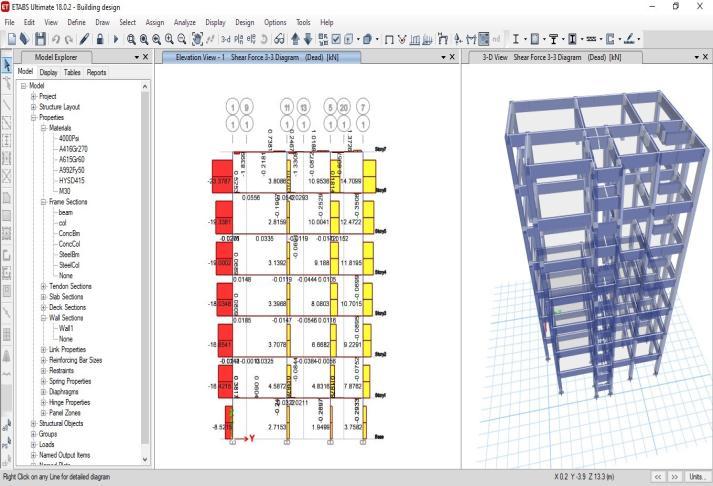Open an existing model file icon

25,39
